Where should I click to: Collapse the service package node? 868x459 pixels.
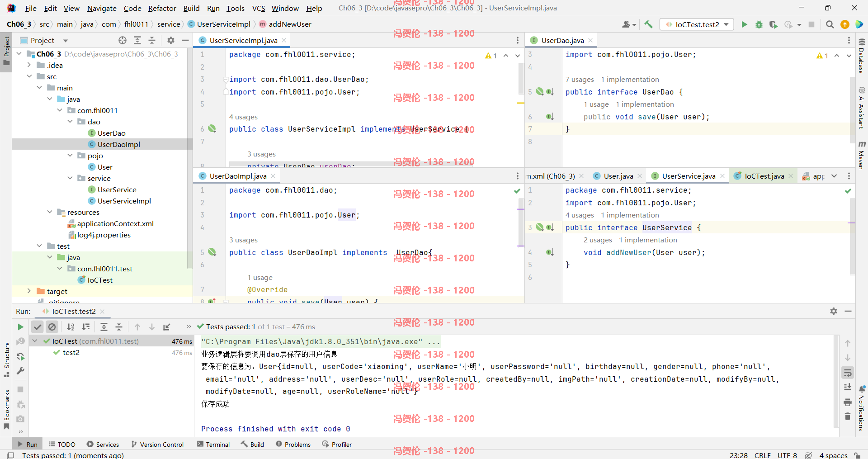pos(70,178)
